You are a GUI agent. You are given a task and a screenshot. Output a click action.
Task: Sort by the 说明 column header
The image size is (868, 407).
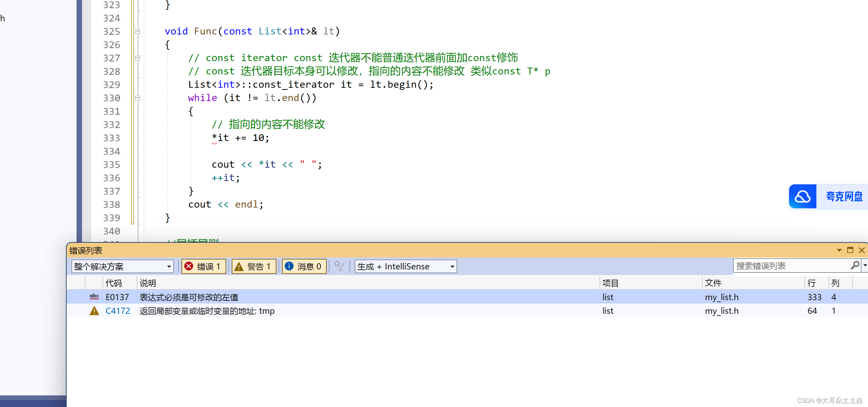tap(368, 283)
